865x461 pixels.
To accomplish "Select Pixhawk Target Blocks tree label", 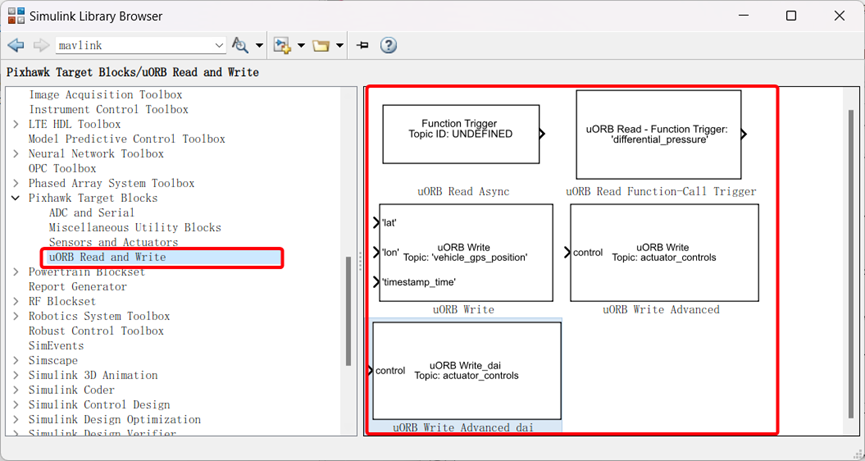I will tap(93, 198).
